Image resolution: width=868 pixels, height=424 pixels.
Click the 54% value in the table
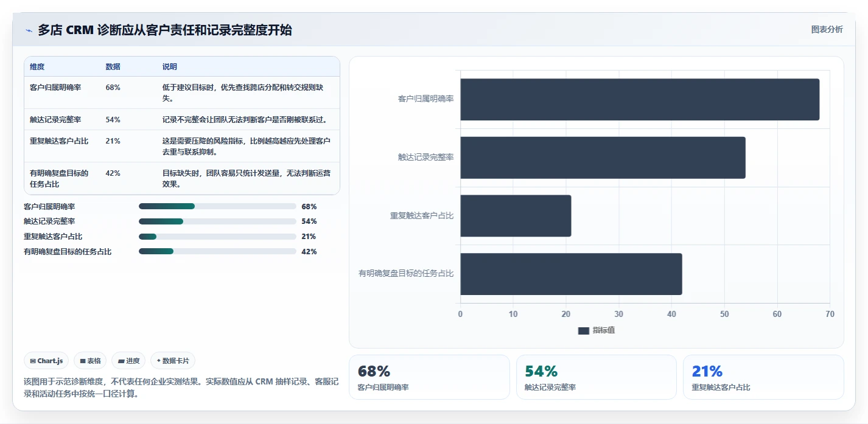tap(113, 119)
